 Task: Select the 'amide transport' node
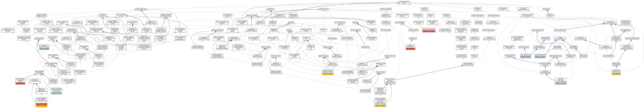tap(332, 38)
